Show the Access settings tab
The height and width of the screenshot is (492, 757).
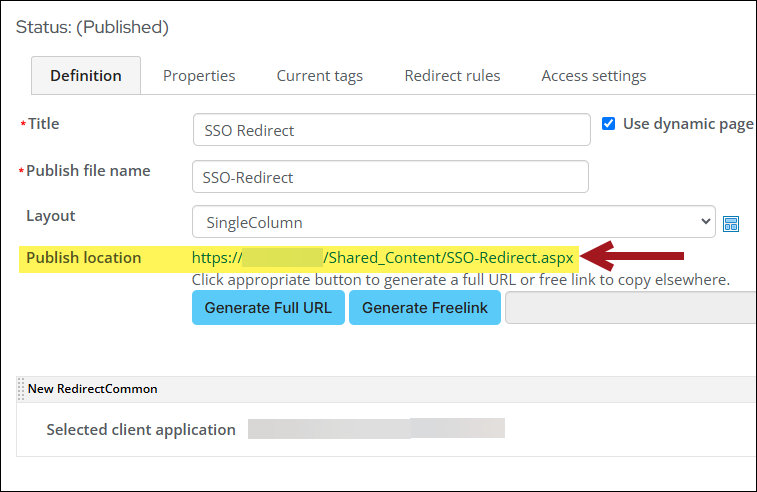[593, 75]
